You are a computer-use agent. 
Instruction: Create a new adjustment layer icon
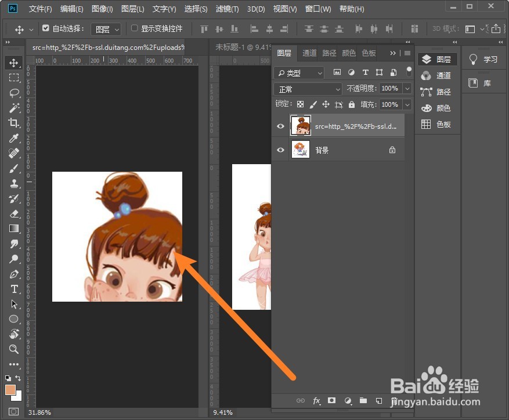(348, 401)
